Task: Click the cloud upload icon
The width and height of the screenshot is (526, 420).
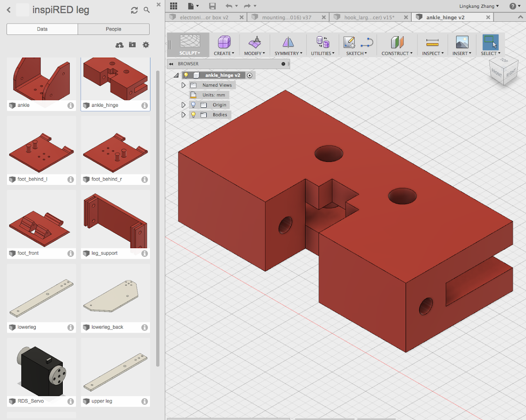Action: 119,45
